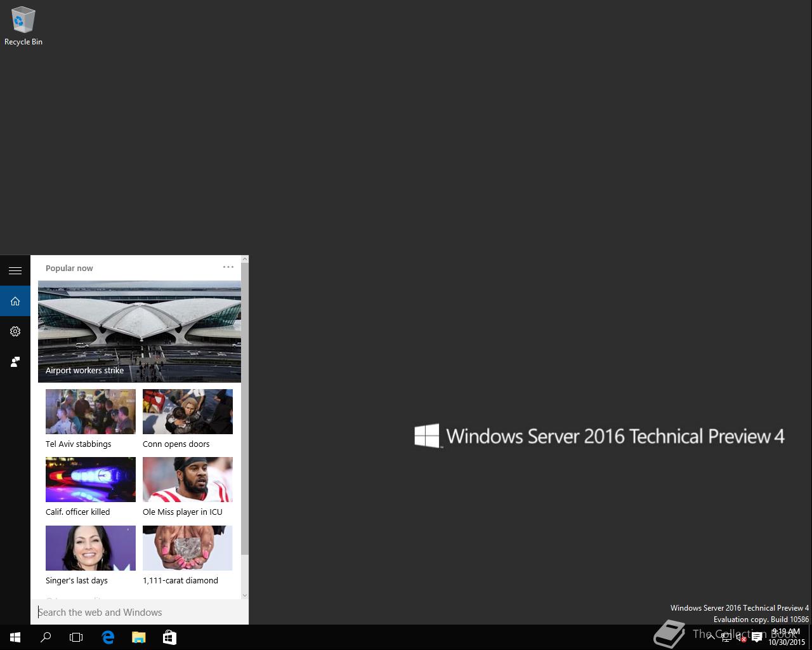Click the 'Ole Miss player in ICU' caption

coord(183,512)
